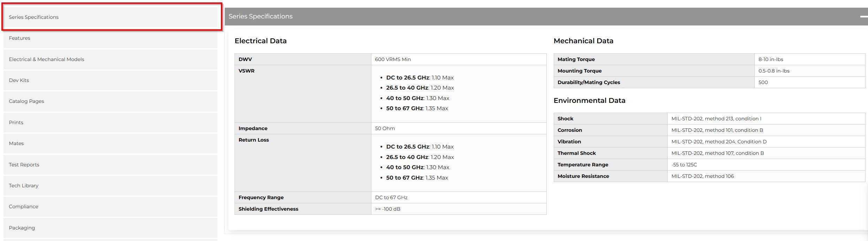
Task: Open the Packaging sidebar item
Action: [x=110, y=228]
